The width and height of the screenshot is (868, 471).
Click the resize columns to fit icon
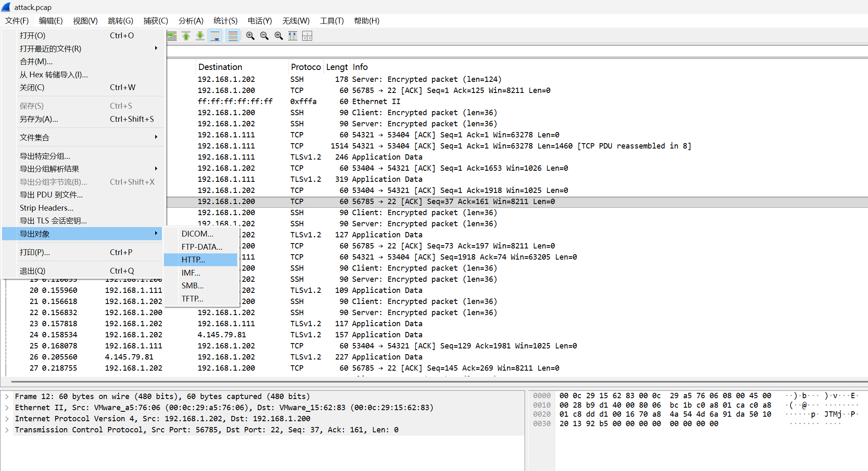293,36
